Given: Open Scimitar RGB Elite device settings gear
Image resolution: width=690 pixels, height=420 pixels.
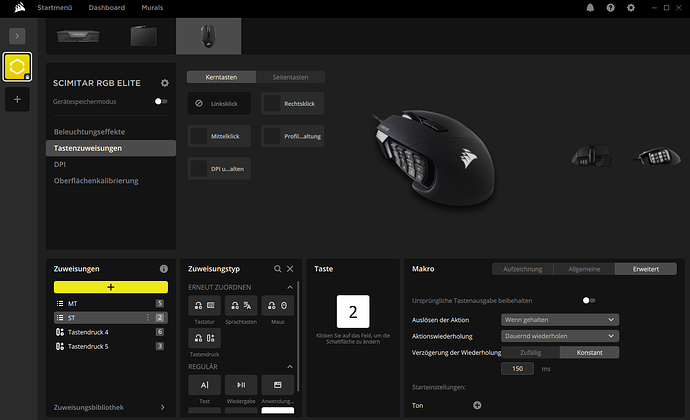Looking at the screenshot, I should [165, 83].
